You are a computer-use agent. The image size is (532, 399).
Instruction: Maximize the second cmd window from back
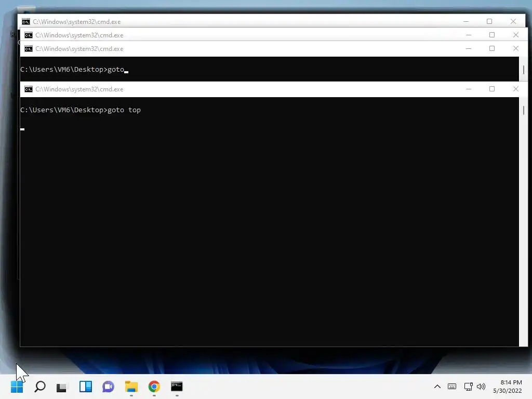[492, 35]
